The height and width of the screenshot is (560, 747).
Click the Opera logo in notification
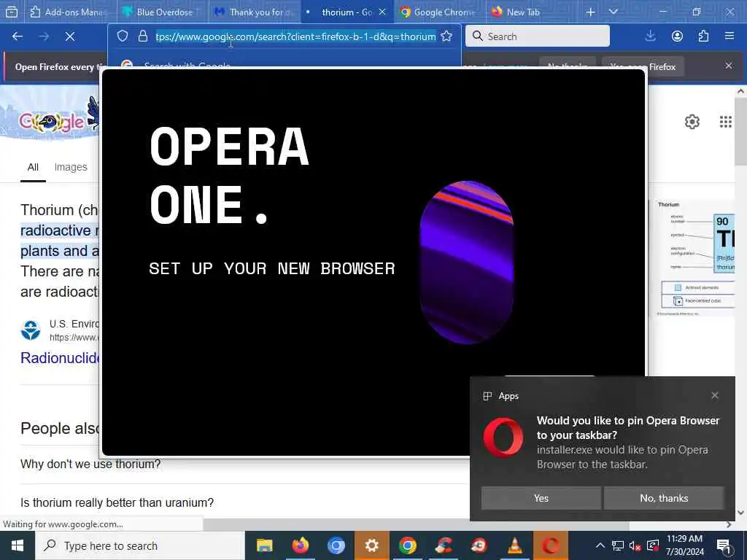(503, 437)
